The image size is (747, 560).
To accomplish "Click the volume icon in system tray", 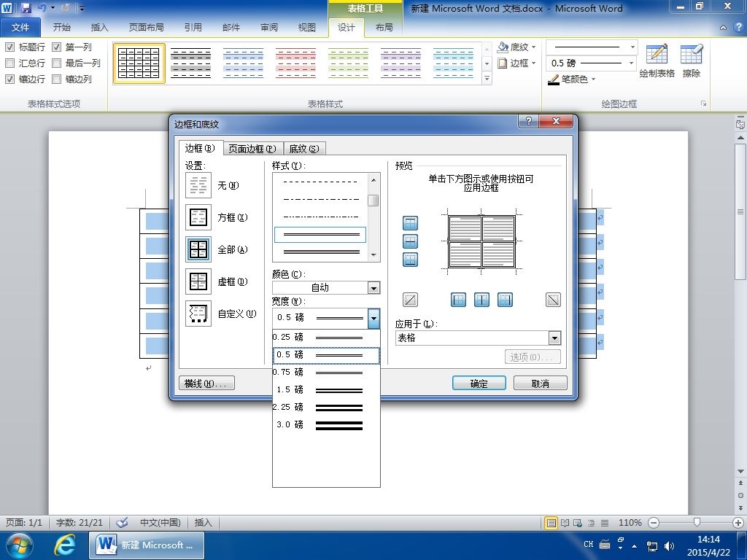I will click(x=669, y=545).
